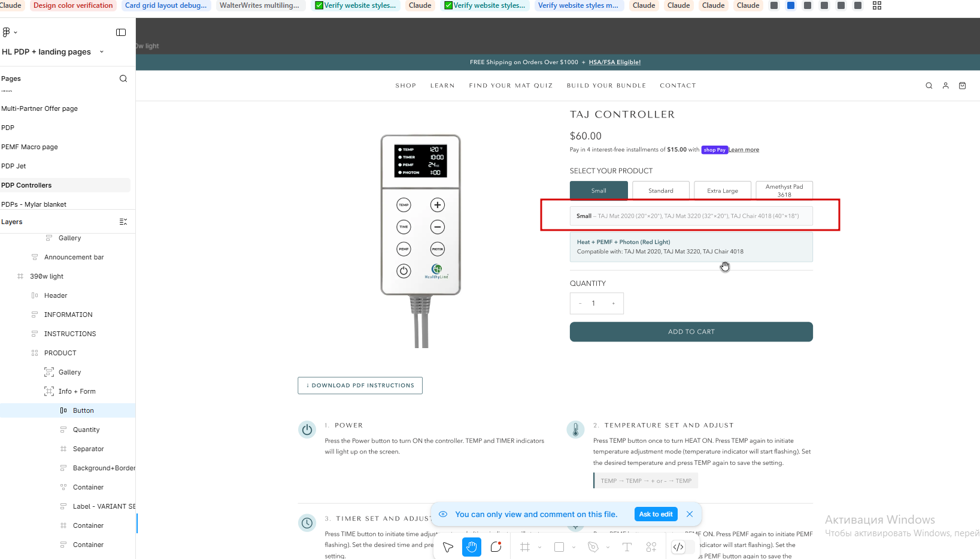
Task: Dismiss the view-only notification banner
Action: pos(690,514)
